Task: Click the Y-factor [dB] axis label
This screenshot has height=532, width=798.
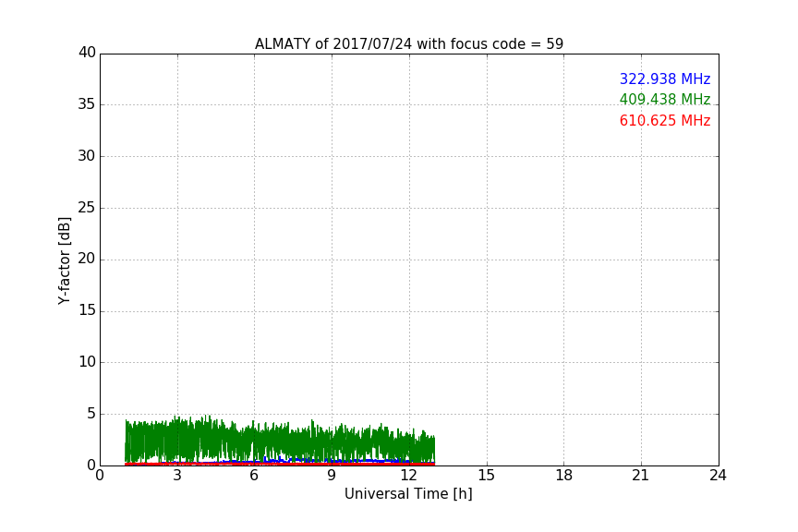Action: pos(64,260)
